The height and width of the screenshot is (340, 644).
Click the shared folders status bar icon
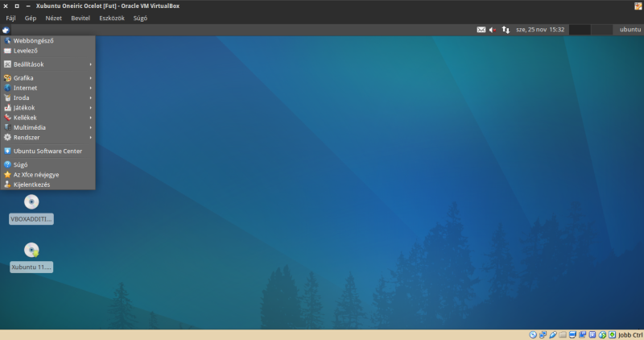562,334
